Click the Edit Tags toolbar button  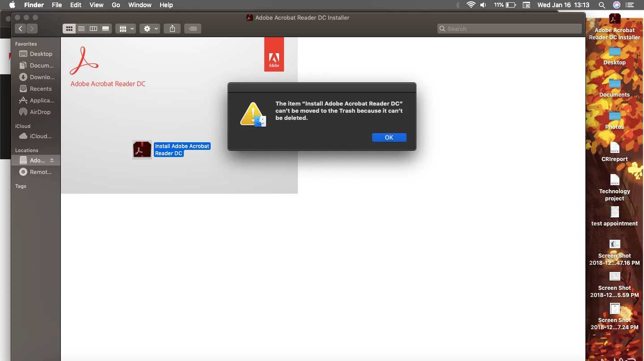193,29
